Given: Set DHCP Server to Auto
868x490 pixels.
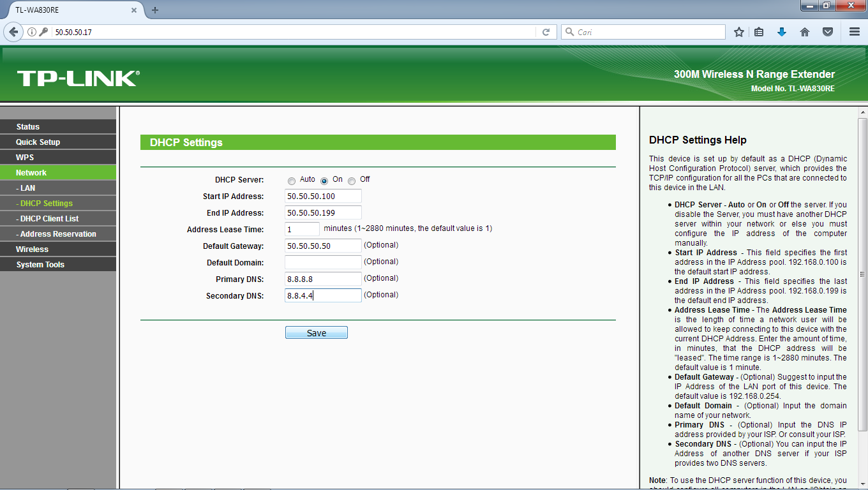Looking at the screenshot, I should click(x=292, y=181).
